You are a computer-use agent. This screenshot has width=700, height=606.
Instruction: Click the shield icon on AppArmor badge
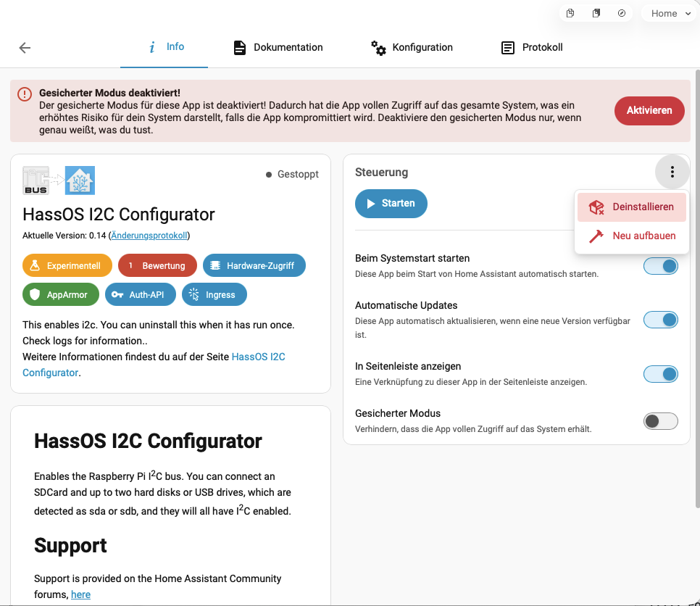click(35, 294)
